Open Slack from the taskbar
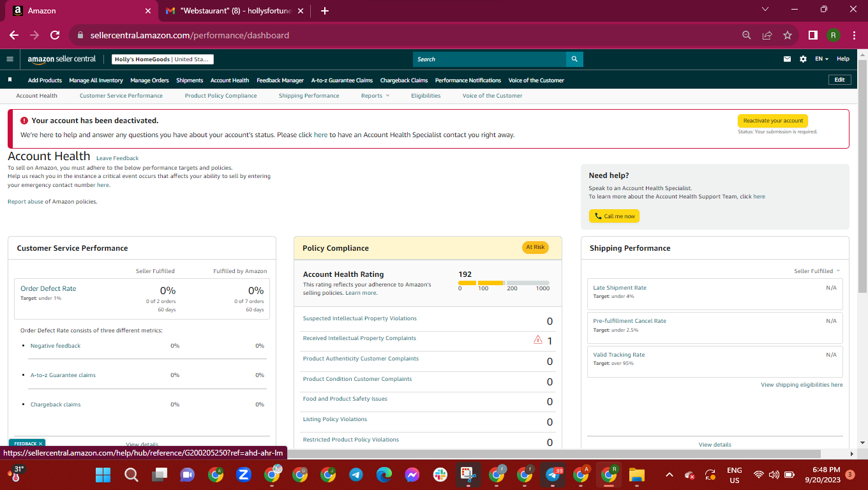This screenshot has width=868, height=490. pyautogui.click(x=440, y=475)
